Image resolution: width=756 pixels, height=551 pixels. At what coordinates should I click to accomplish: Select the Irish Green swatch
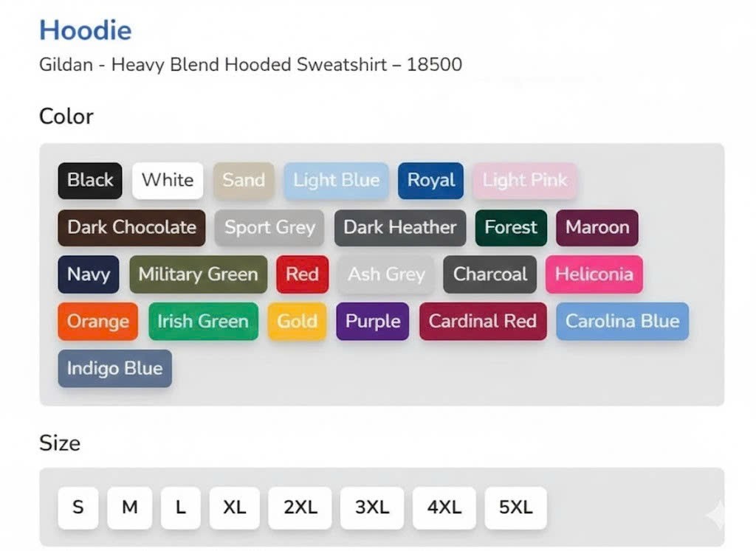tap(203, 322)
